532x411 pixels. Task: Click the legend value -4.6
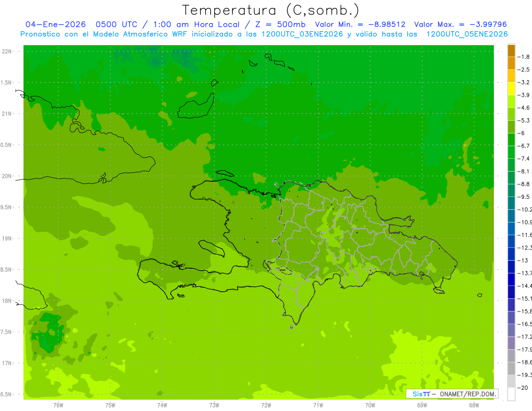pos(524,108)
